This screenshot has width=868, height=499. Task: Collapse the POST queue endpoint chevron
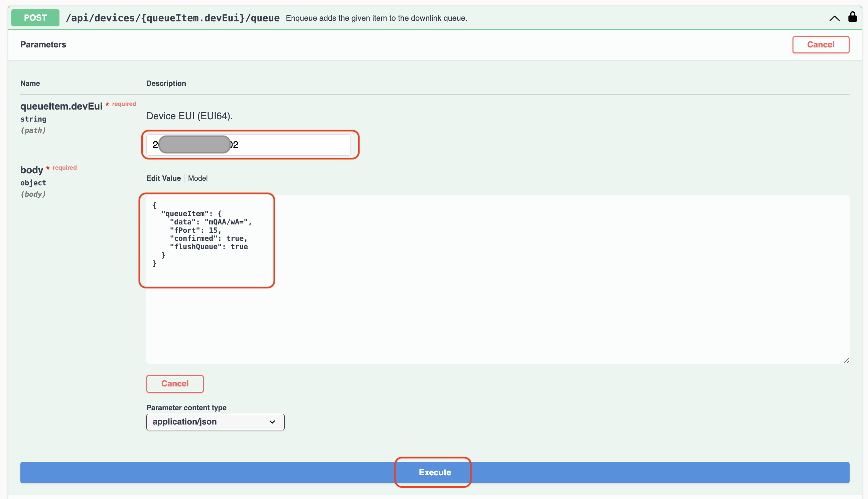pyautogui.click(x=834, y=18)
